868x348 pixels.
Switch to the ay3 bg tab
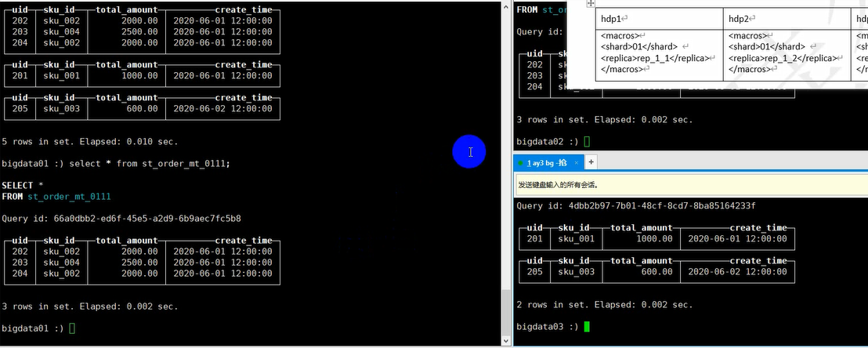(x=547, y=163)
